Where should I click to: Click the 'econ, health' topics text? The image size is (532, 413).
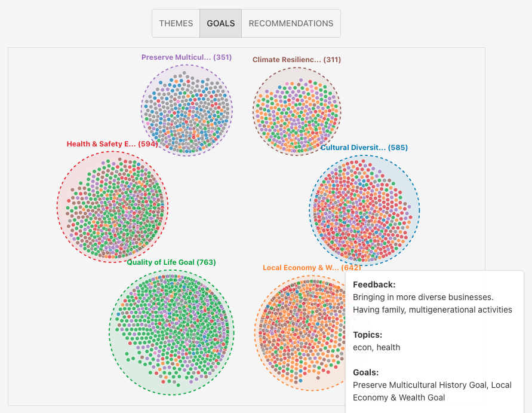(x=376, y=347)
